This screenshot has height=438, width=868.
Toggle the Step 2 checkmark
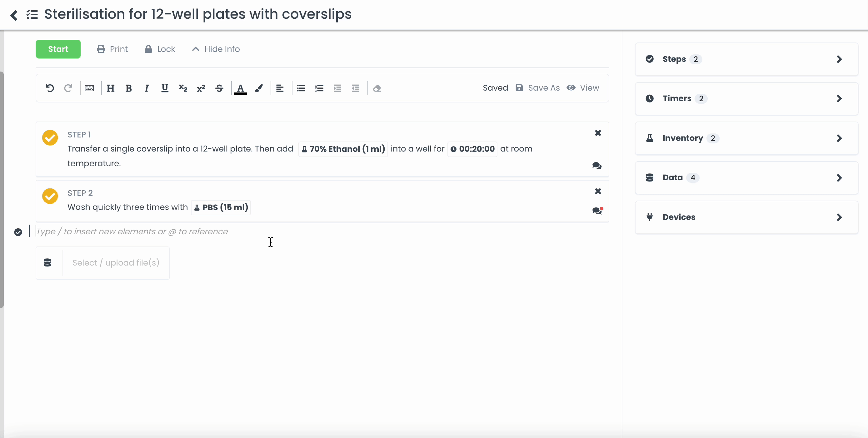(50, 196)
